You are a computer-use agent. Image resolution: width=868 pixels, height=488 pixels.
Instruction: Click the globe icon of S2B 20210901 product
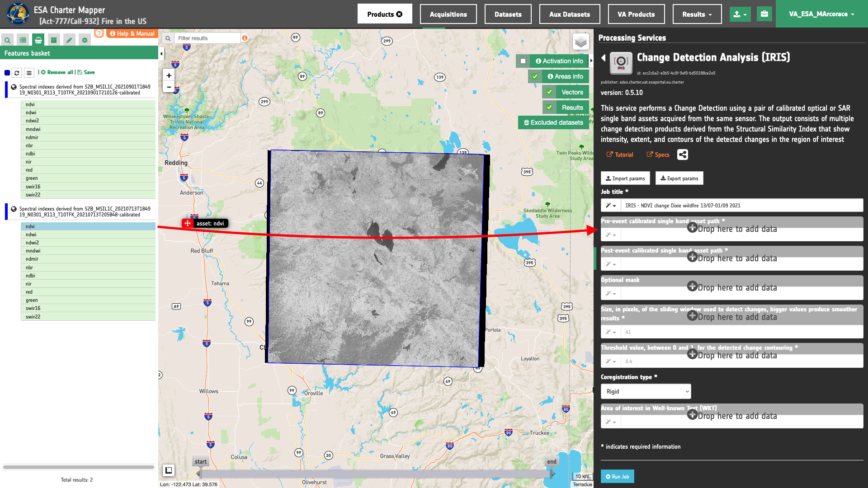(x=14, y=87)
